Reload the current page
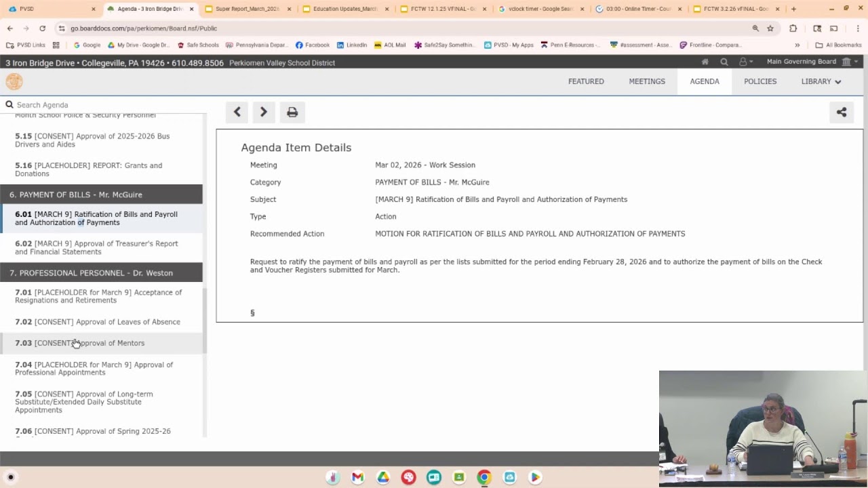Screen dimensions: 868x488 click(42, 28)
